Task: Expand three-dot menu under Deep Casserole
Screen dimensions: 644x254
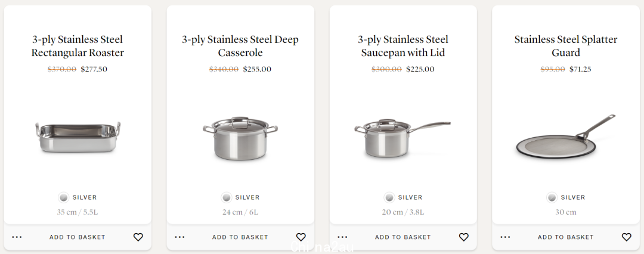Action: tap(179, 237)
